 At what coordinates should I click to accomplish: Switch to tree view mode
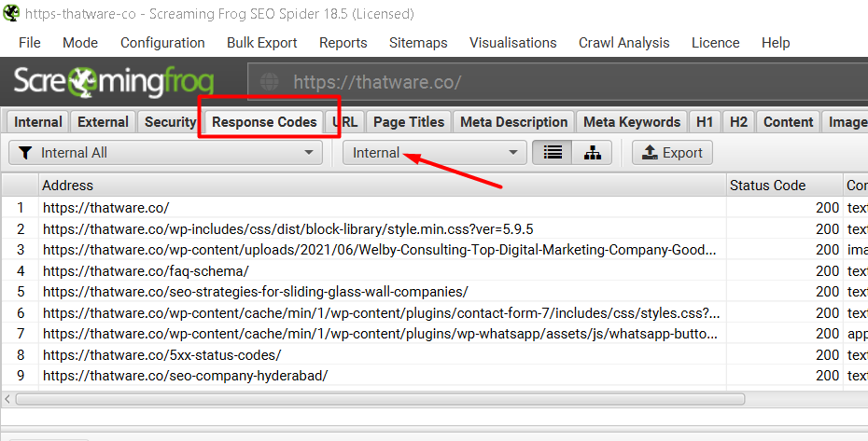click(x=593, y=153)
